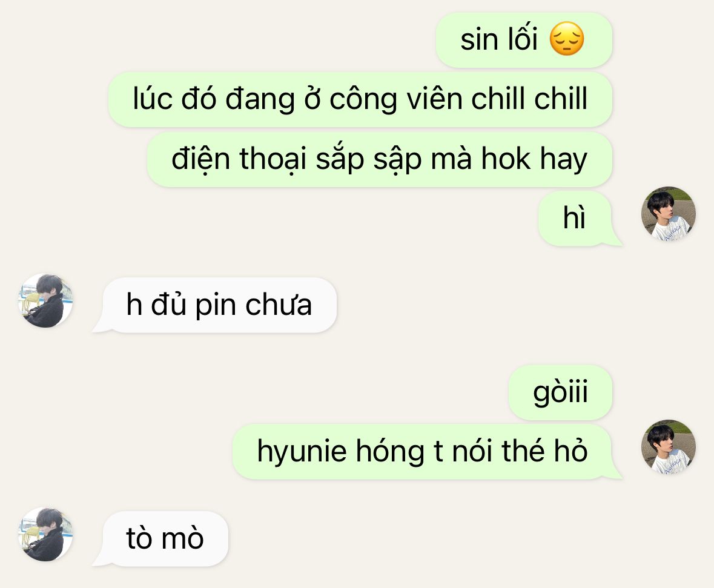Click the word 'pin' in the received message
The height and width of the screenshot is (588, 714).
point(216,306)
